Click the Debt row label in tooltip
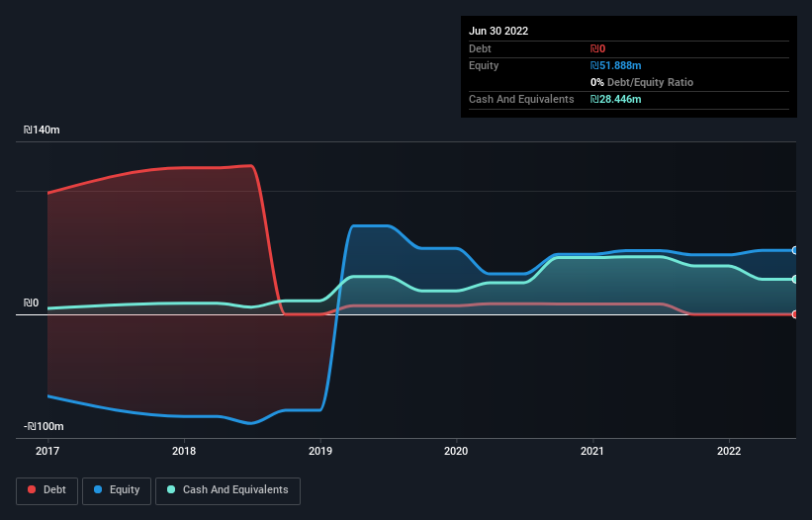 [480, 48]
